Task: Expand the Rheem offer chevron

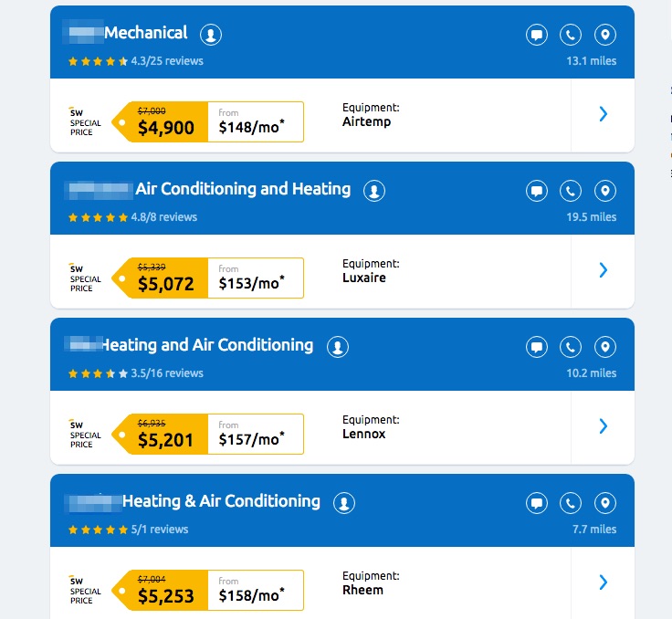Action: tap(603, 582)
